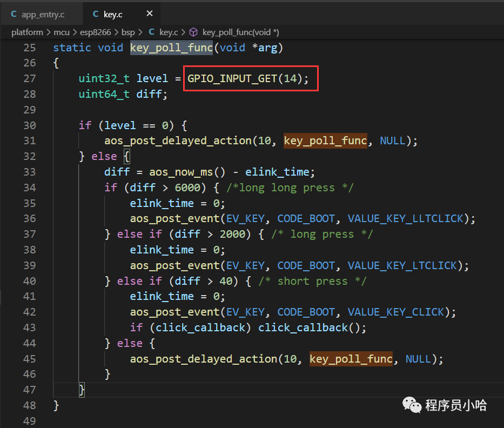Click line number 40 in the gutter
The image size is (504, 428).
click(x=29, y=281)
